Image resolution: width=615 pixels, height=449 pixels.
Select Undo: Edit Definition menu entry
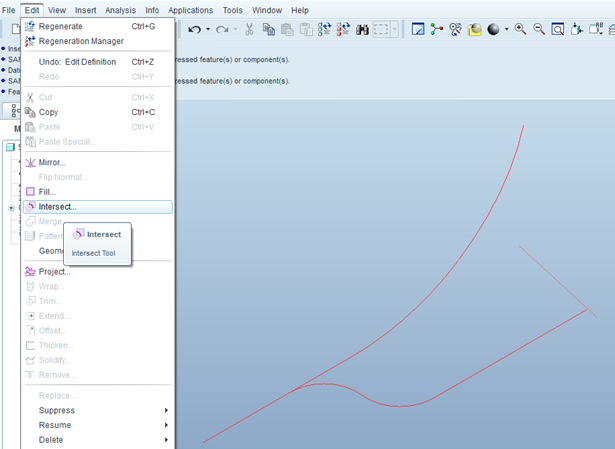(98, 62)
